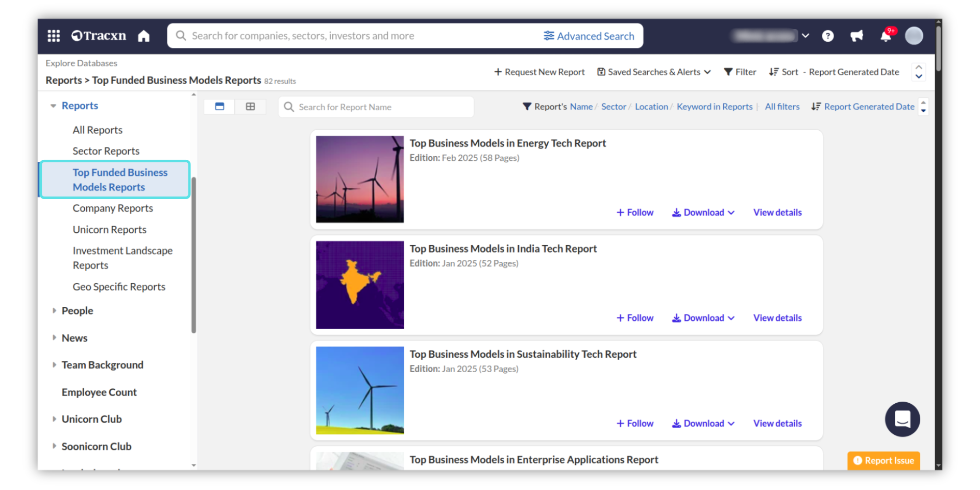Open Download dropdown for Energy Tech Report
Viewport: 980px width, 490px height.
(x=703, y=212)
